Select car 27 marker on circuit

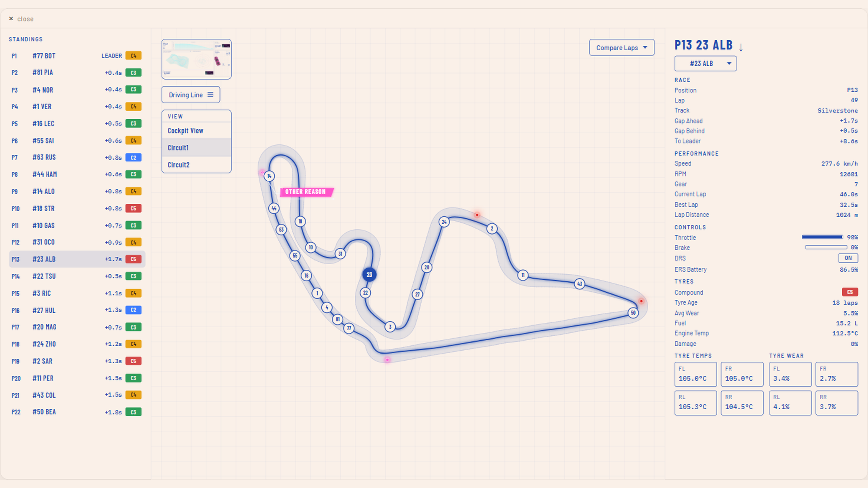coord(417,294)
